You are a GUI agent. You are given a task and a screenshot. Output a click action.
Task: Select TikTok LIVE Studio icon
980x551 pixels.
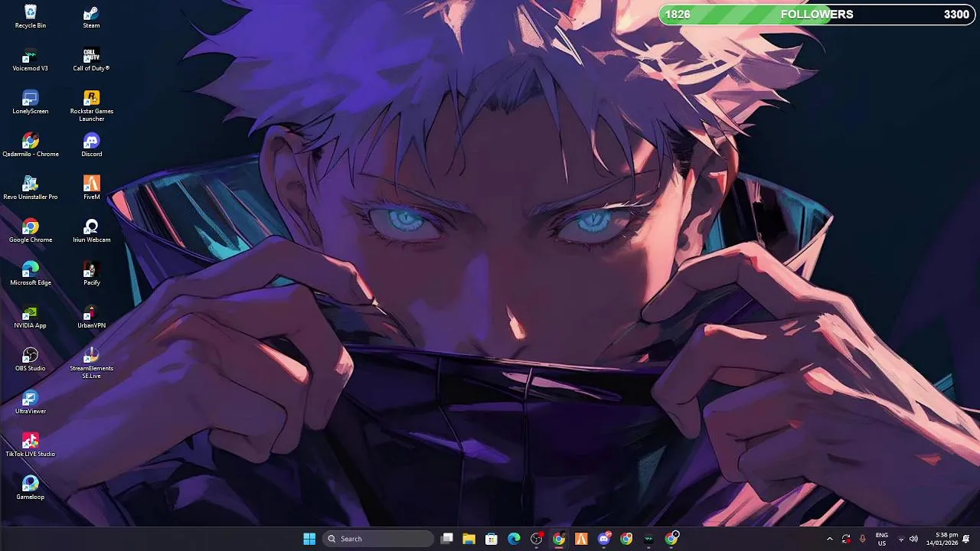31,445
